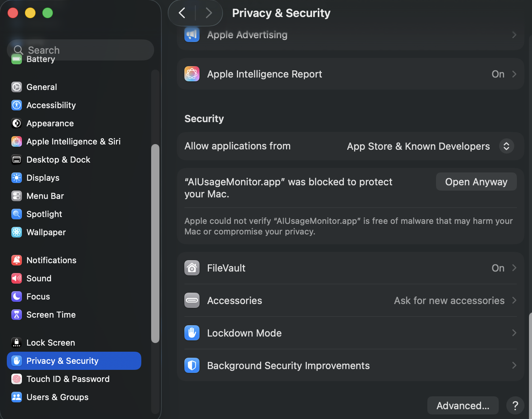Expand the Apple Advertising chevron
The image size is (532, 419).
pyautogui.click(x=514, y=34)
